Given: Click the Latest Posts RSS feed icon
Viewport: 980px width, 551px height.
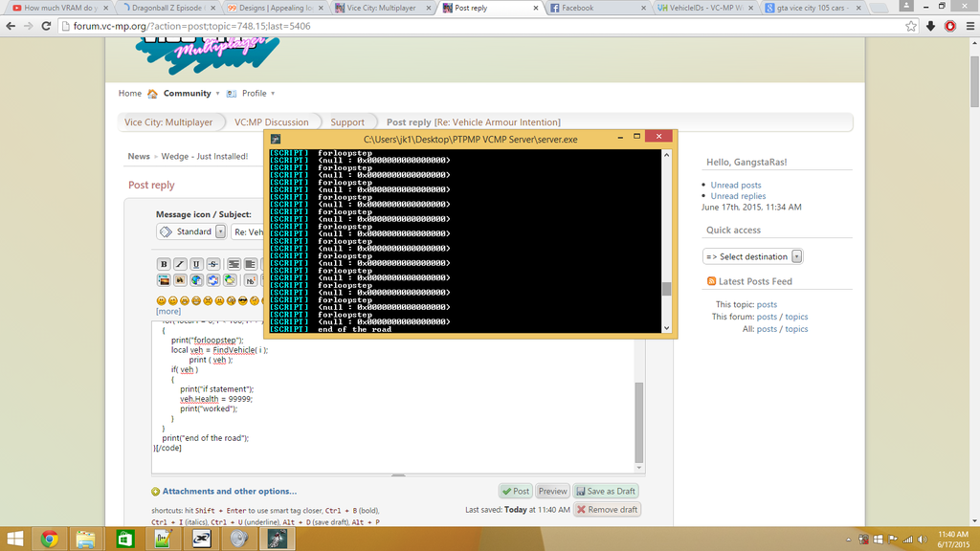Looking at the screenshot, I should (711, 281).
